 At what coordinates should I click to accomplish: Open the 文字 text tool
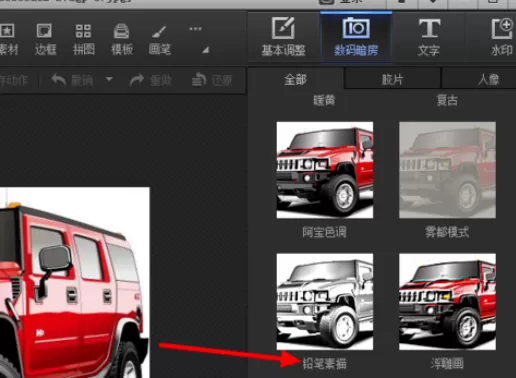coord(429,37)
